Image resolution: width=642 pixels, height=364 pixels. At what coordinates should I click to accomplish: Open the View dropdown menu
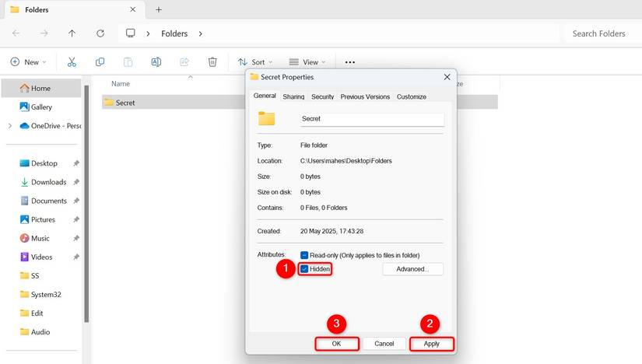307,62
